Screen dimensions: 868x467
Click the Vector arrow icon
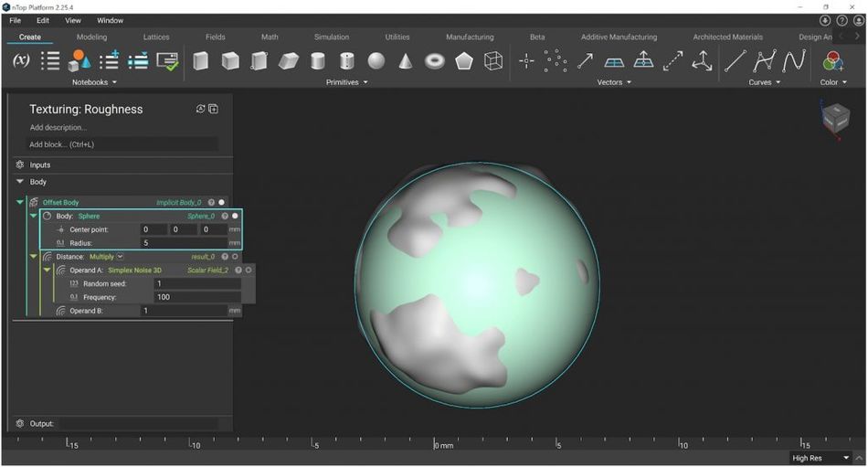point(585,60)
